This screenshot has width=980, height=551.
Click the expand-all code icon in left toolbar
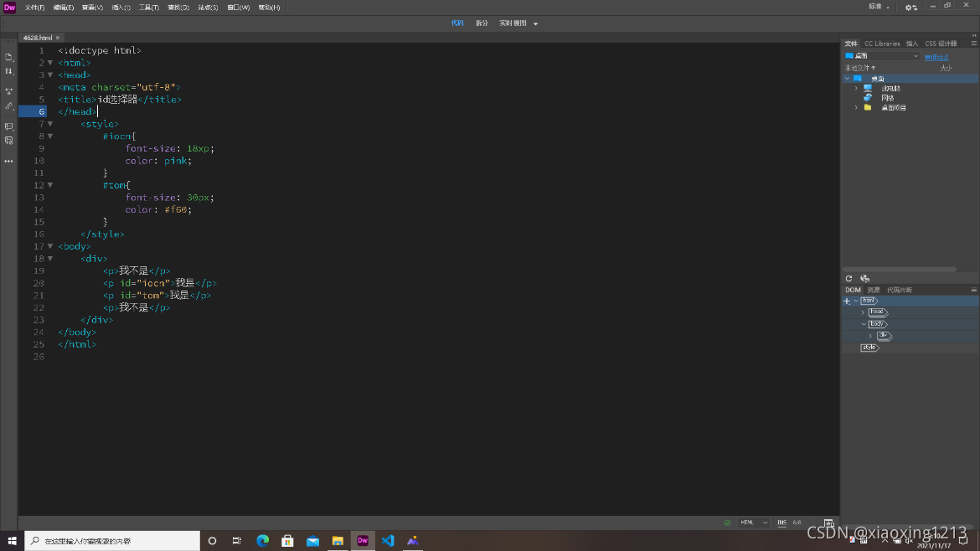(x=8, y=91)
